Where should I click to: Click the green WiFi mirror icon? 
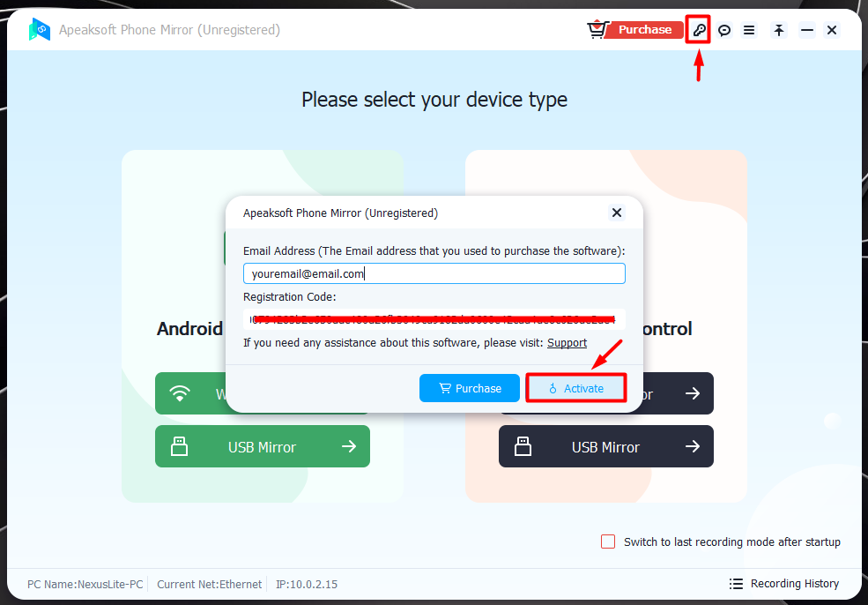tap(180, 393)
